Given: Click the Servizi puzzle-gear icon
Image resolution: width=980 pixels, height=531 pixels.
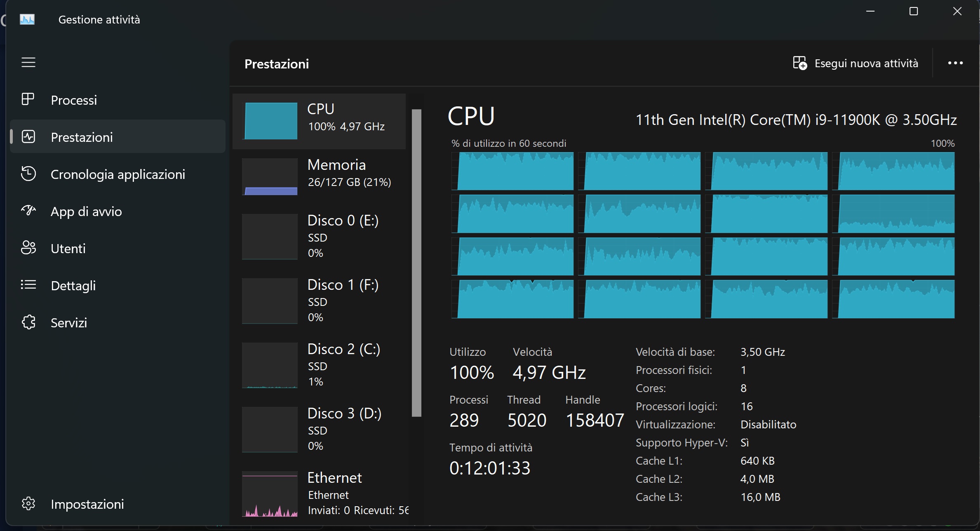Looking at the screenshot, I should [x=28, y=322].
